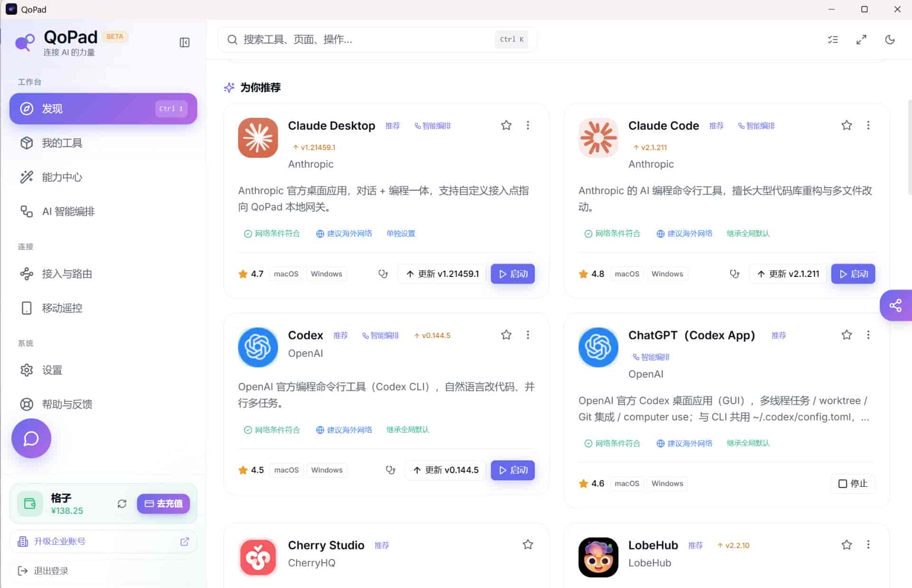Click 继承全局默认 on ChatGPT (Codex App) card
This screenshot has height=588, width=912.
coord(748,443)
